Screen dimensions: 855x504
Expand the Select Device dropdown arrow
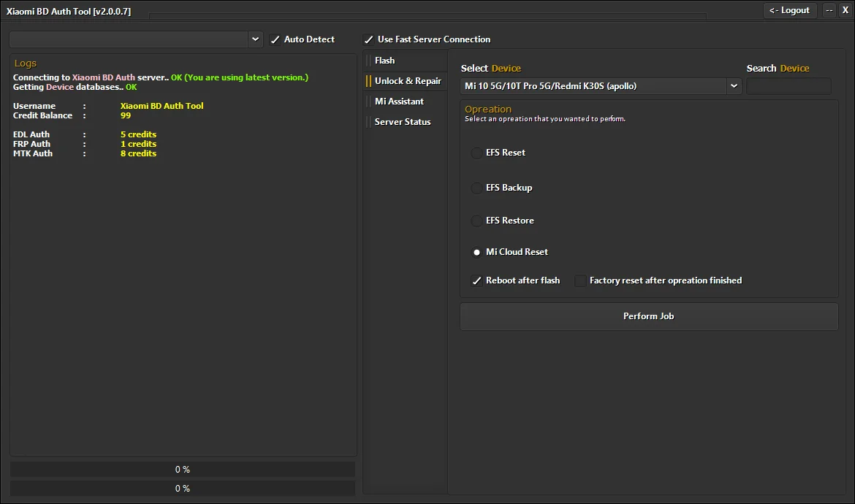coord(734,86)
